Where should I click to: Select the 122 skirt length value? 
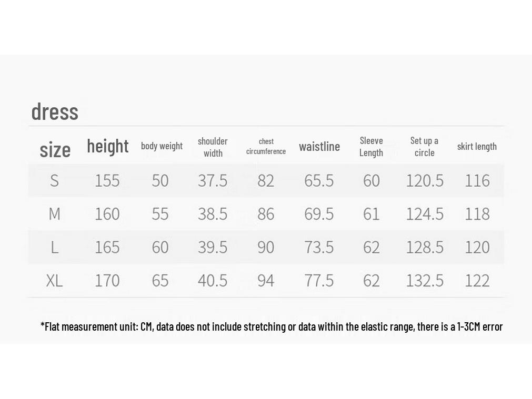tap(477, 281)
